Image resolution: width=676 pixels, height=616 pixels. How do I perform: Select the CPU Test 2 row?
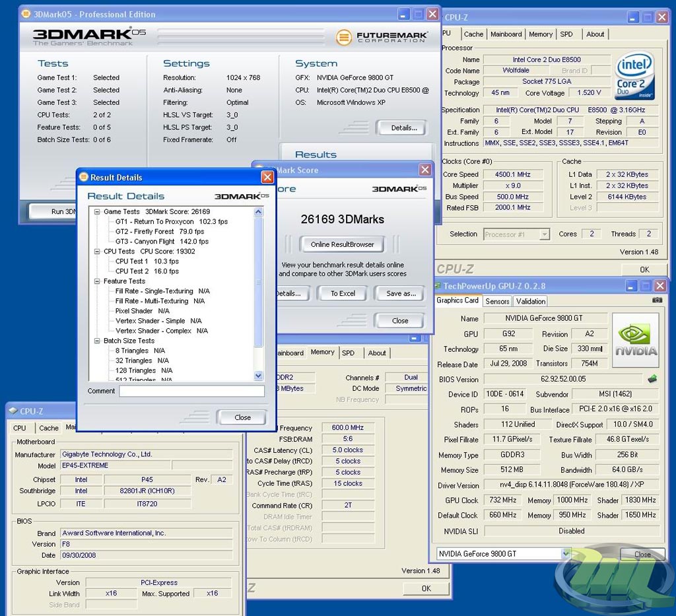tap(147, 271)
